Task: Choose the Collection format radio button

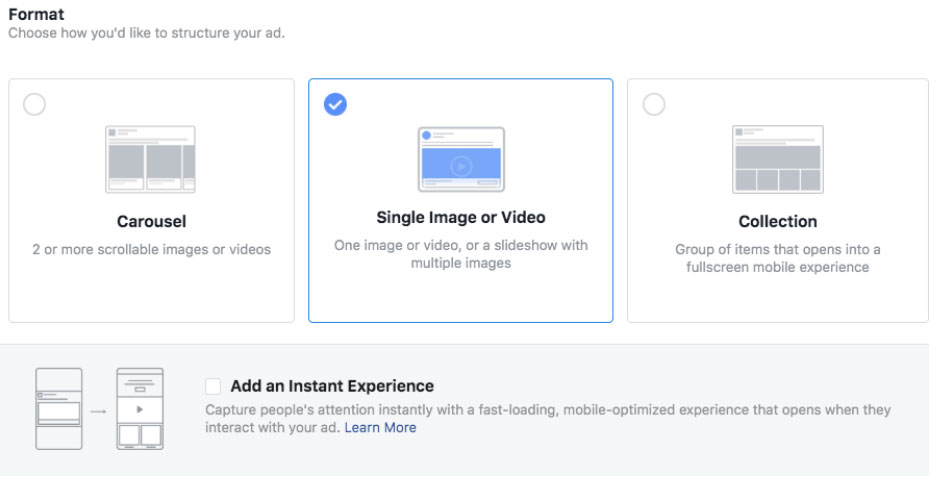Action: coord(654,105)
